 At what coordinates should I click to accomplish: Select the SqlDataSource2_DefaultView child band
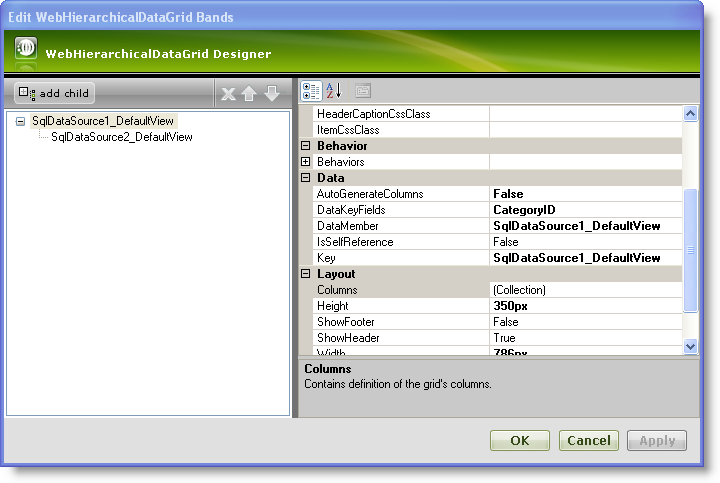pos(121,137)
